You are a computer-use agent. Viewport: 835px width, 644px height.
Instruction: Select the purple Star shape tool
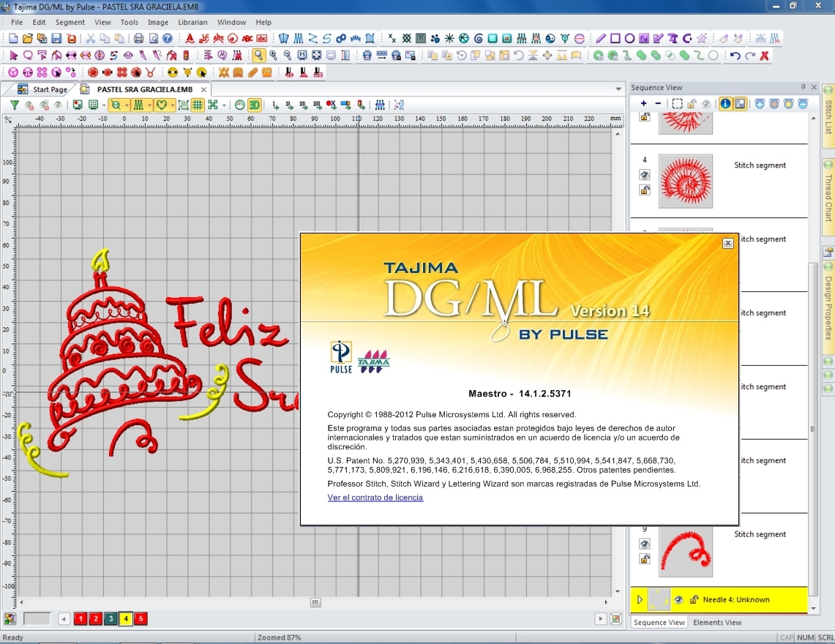click(x=702, y=38)
